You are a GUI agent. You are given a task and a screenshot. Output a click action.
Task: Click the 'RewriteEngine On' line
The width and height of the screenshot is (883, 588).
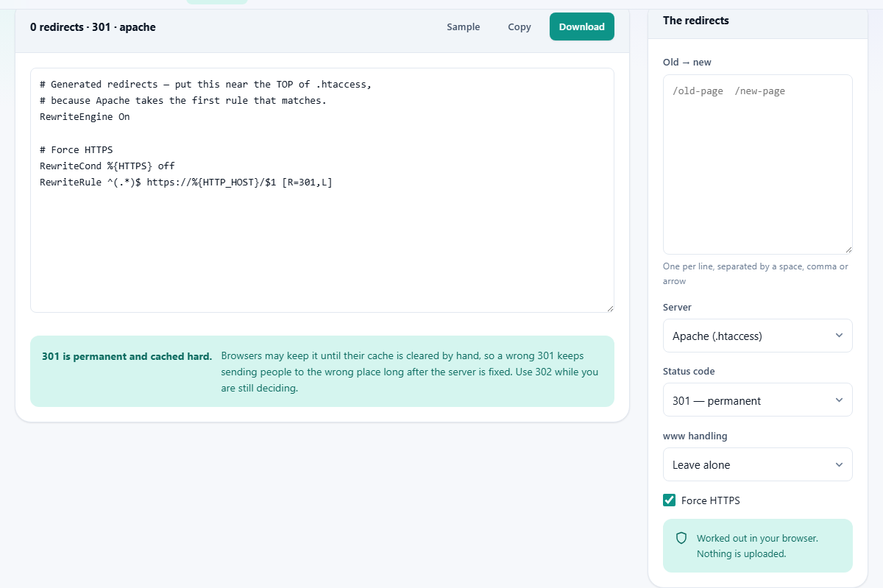[x=85, y=116]
